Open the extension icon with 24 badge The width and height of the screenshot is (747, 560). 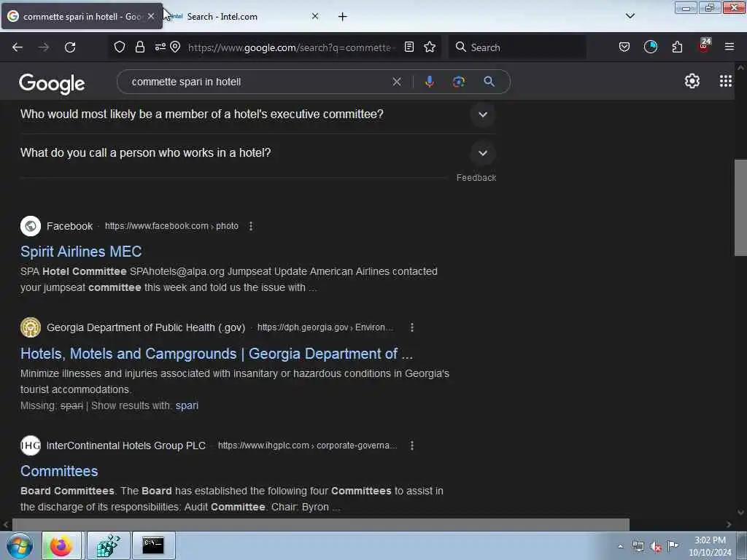pos(704,46)
